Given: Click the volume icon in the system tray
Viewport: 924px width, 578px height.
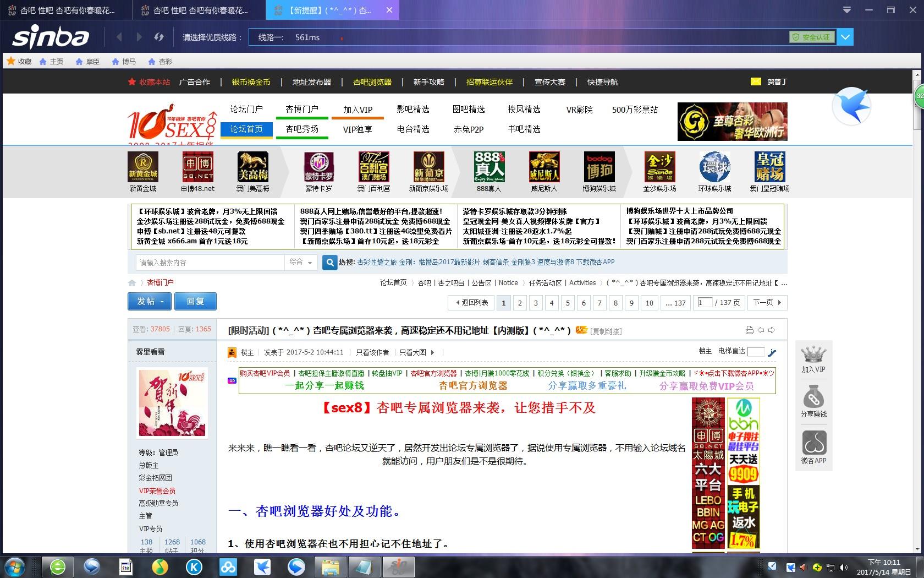Looking at the screenshot, I should [844, 567].
